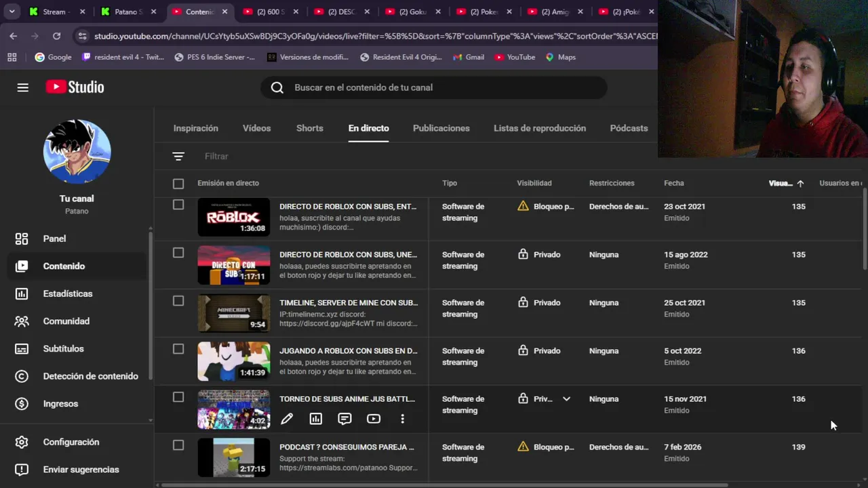Click the Estadísticas chart icon
868x488 pixels.
tap(22, 293)
